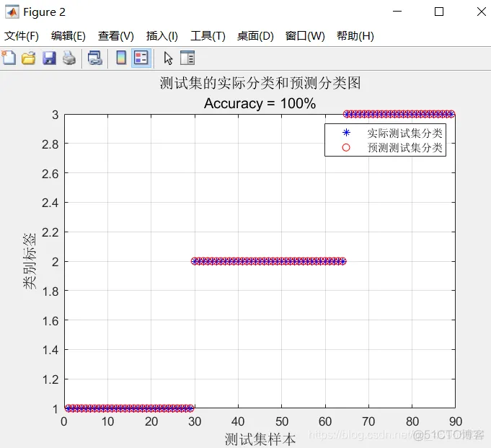The height and width of the screenshot is (448, 491).
Task: Click blue asterisk marker in legend
Action: [346, 133]
